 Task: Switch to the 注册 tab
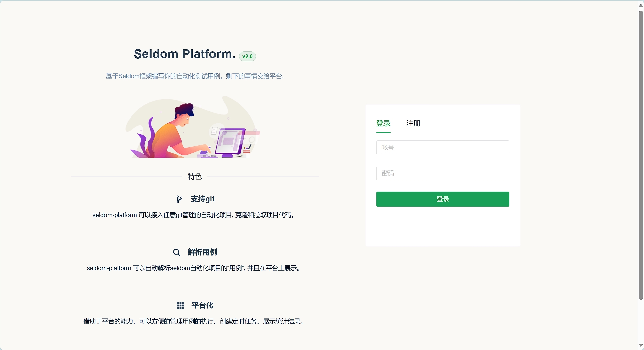click(413, 123)
